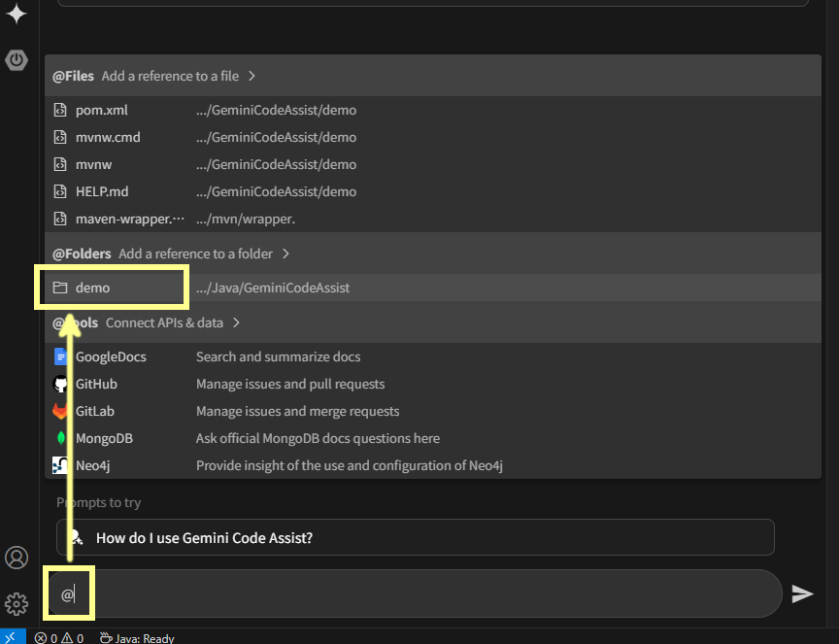839x644 pixels.
Task: Select the mvnw file entry
Action: click(x=433, y=164)
